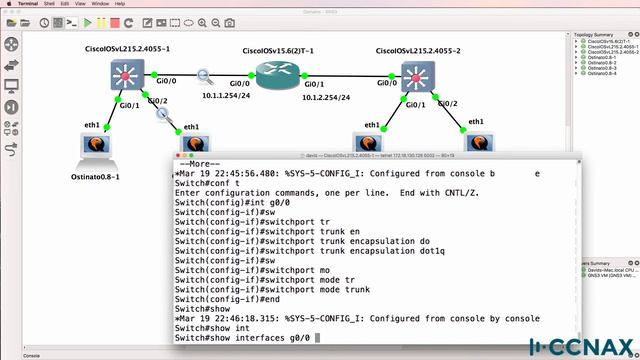
Task: Toggle show interface labels toolbar button
Action: [58, 23]
